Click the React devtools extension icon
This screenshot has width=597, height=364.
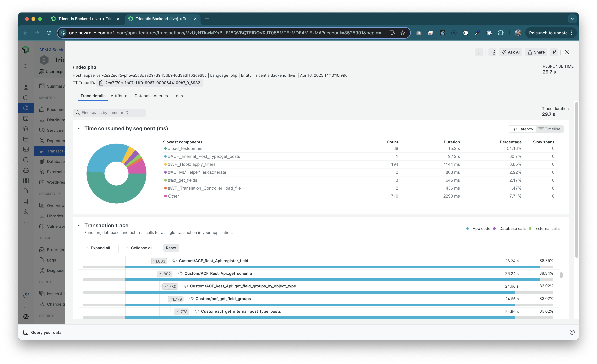point(442,33)
